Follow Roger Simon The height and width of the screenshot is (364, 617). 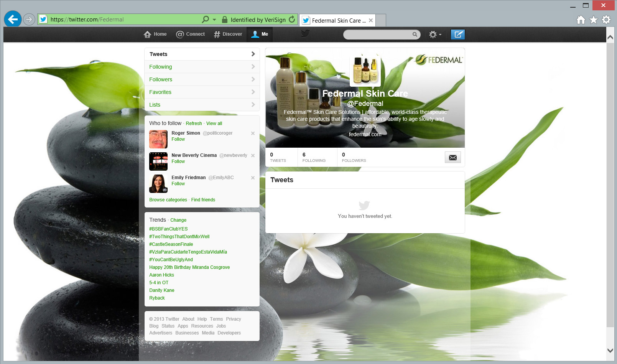click(178, 139)
